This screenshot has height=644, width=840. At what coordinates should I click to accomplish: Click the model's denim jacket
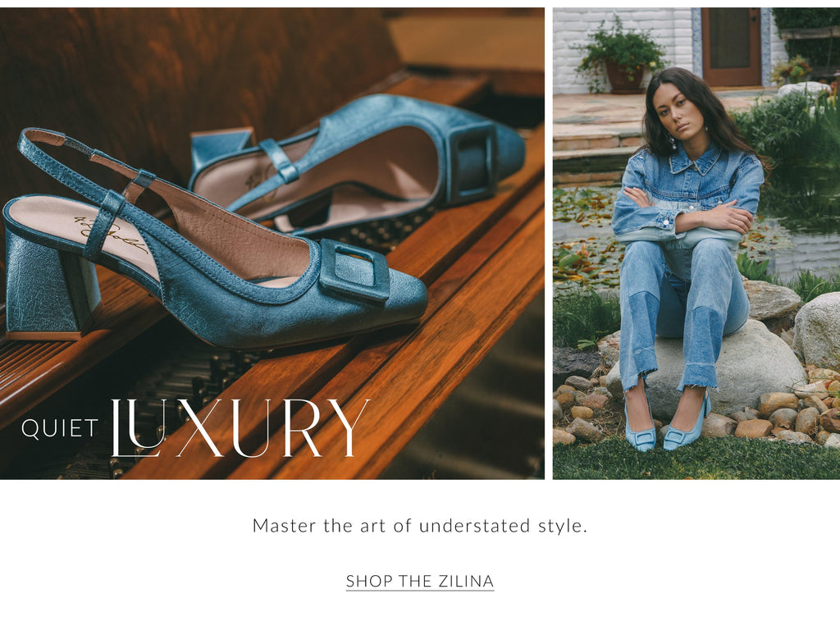[689, 195]
